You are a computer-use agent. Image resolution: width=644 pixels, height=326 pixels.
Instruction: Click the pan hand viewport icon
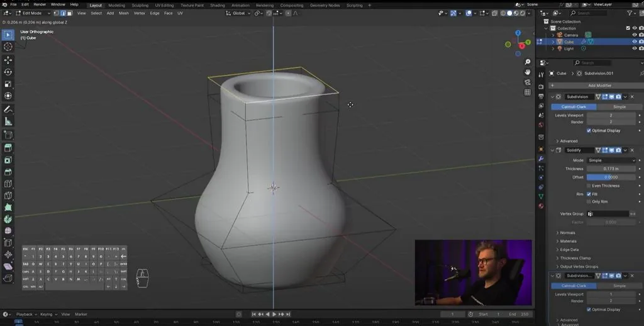(528, 72)
